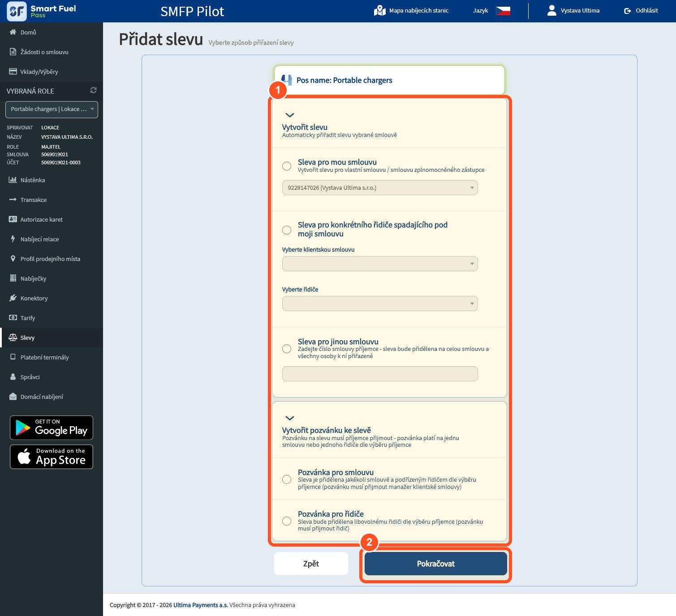Click the logout arrow icon

tap(627, 11)
